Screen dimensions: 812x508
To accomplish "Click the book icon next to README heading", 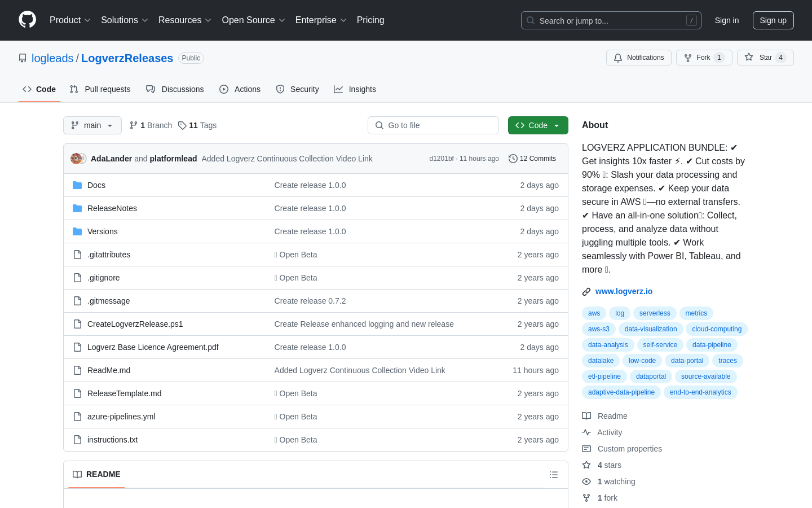I will pos(77,474).
